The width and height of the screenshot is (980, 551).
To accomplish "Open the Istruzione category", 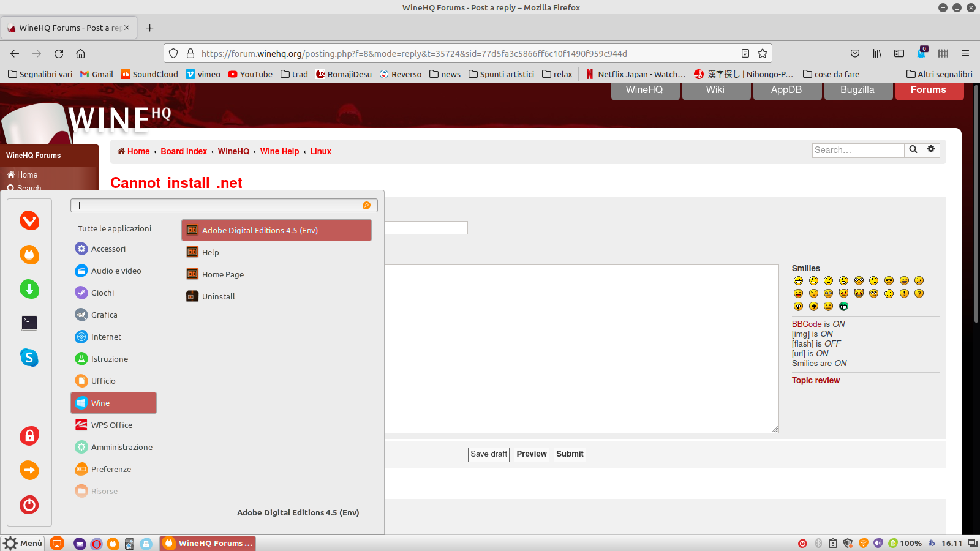I will pos(114,359).
